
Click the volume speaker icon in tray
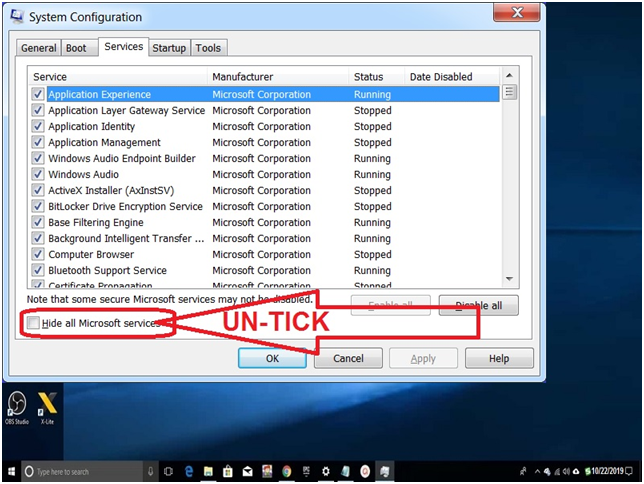567,471
